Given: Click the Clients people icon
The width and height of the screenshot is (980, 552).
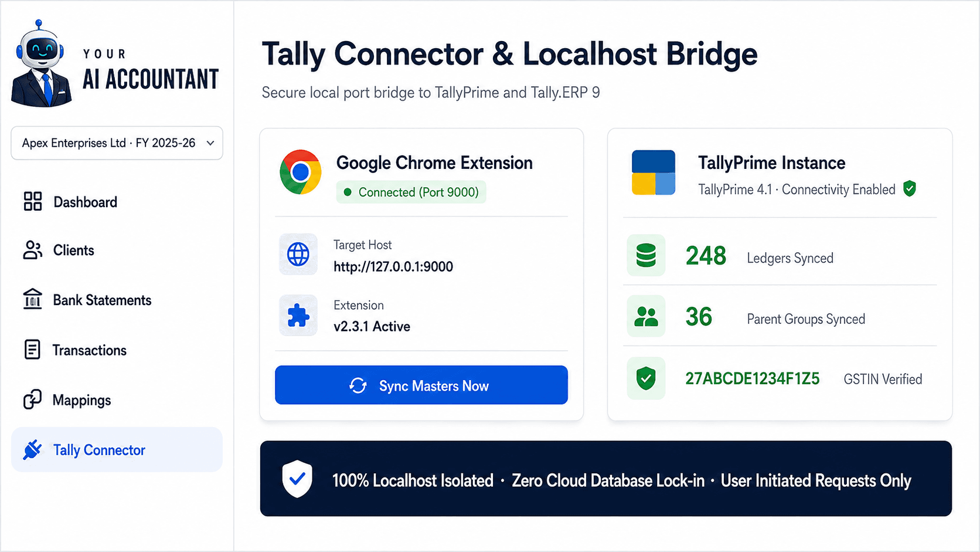Looking at the screenshot, I should [x=33, y=250].
